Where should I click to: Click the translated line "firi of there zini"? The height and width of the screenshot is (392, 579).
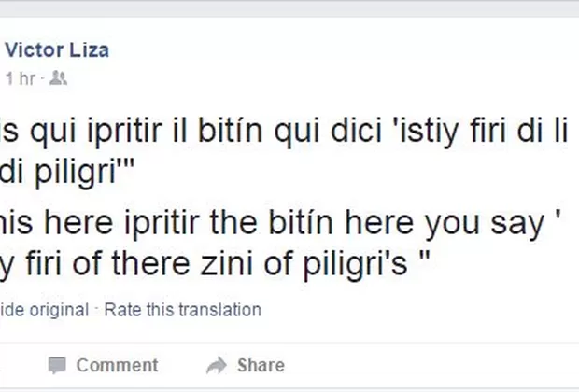point(187,265)
